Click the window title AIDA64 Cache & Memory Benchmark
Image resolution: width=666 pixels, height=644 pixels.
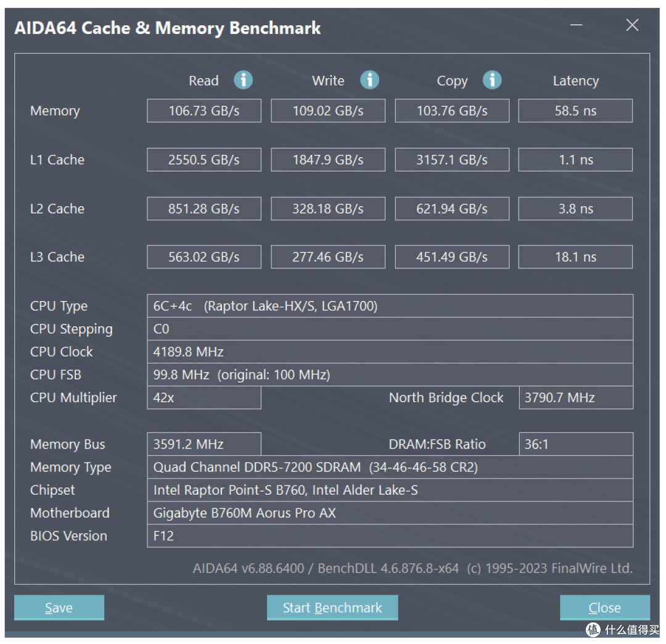[167, 28]
